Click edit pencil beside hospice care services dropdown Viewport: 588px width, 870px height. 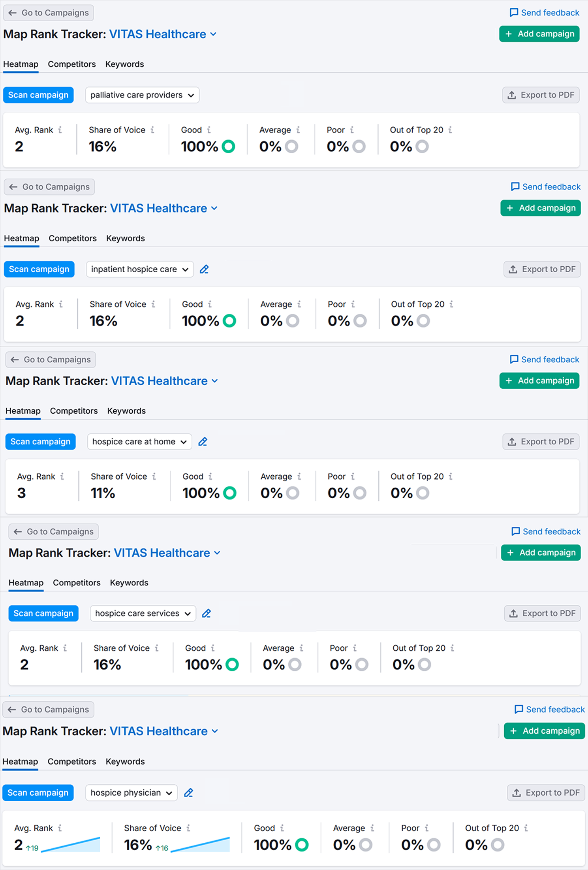pos(207,613)
